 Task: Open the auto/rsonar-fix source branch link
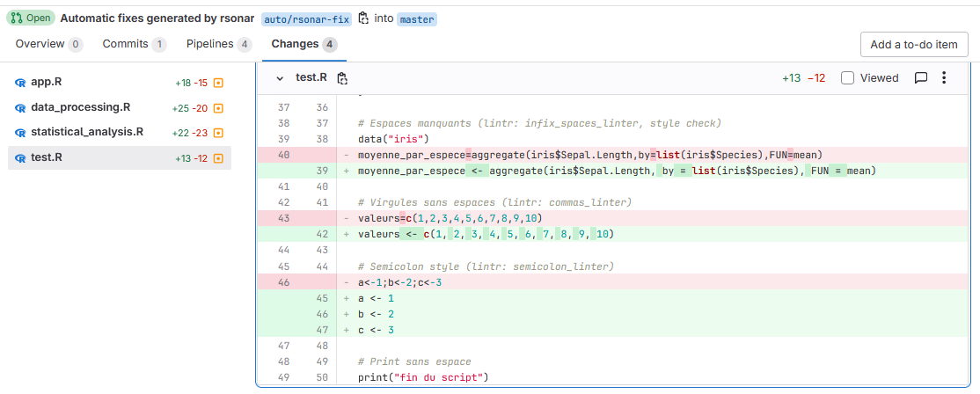pos(308,19)
